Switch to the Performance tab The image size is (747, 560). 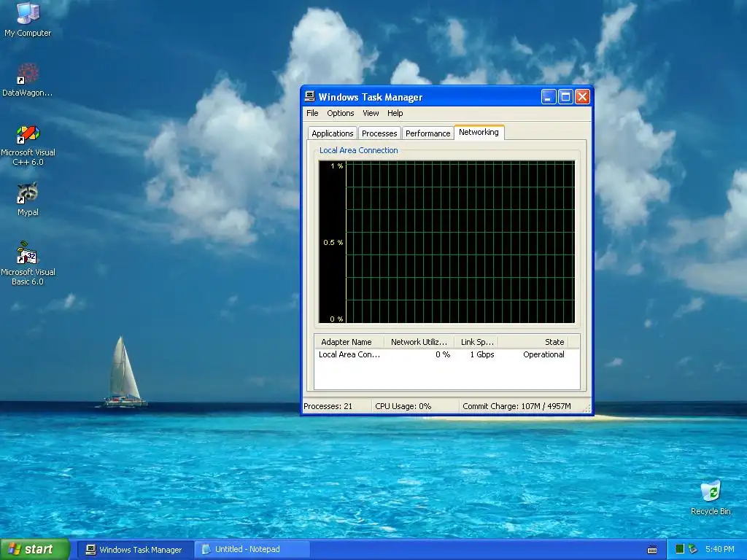point(427,133)
